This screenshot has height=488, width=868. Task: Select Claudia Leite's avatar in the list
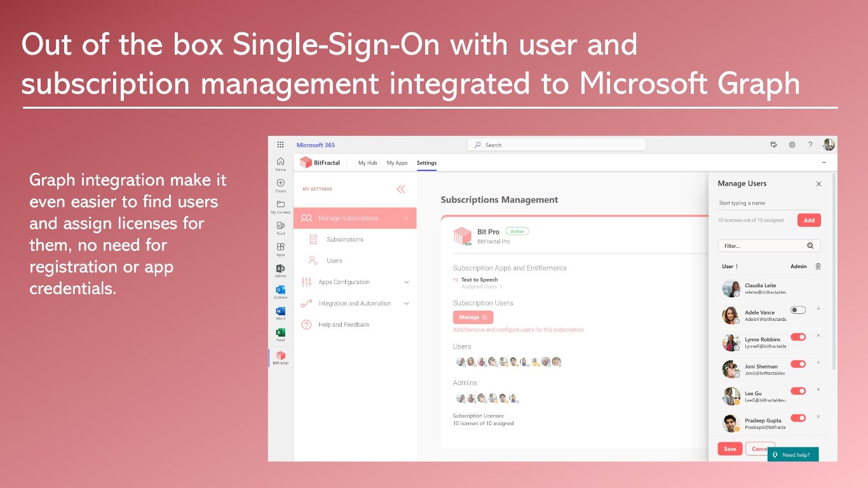pyautogui.click(x=731, y=288)
